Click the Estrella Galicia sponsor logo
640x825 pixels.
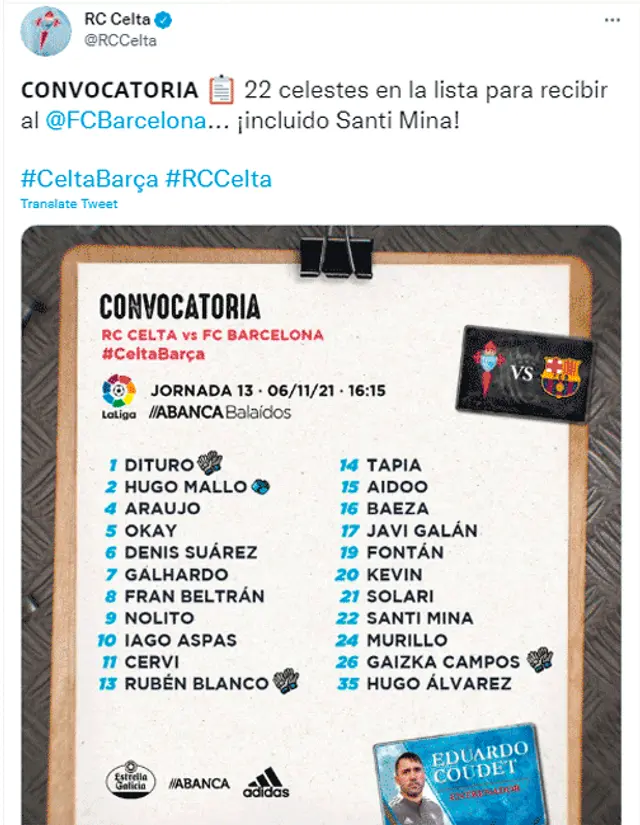click(130, 780)
